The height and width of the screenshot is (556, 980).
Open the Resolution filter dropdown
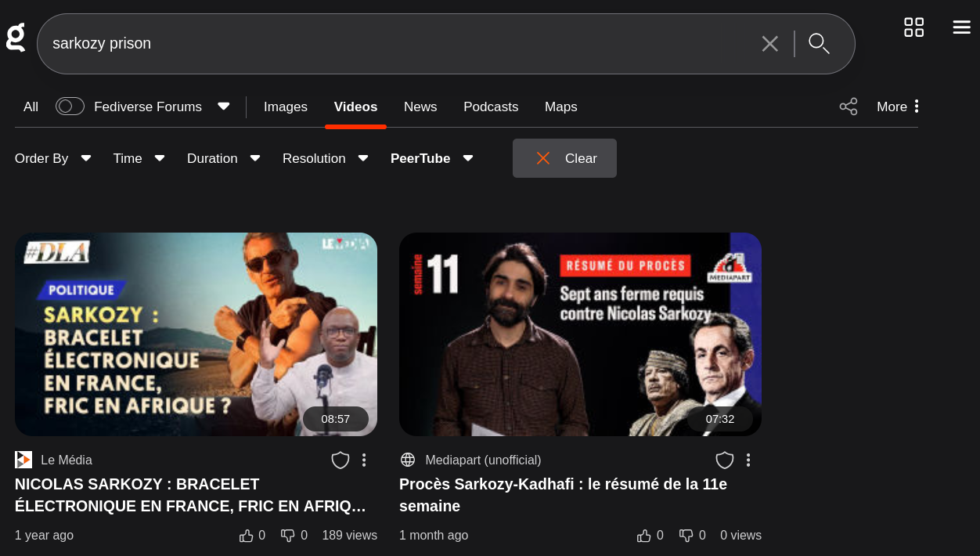(x=325, y=158)
